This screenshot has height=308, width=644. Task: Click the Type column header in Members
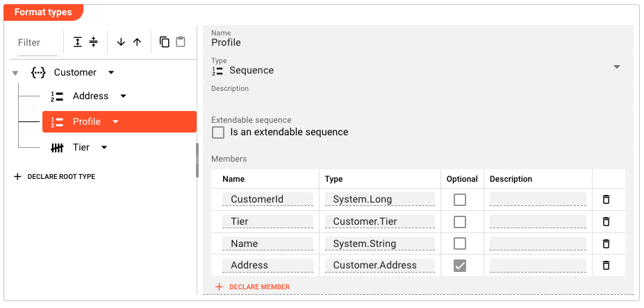[x=333, y=179]
